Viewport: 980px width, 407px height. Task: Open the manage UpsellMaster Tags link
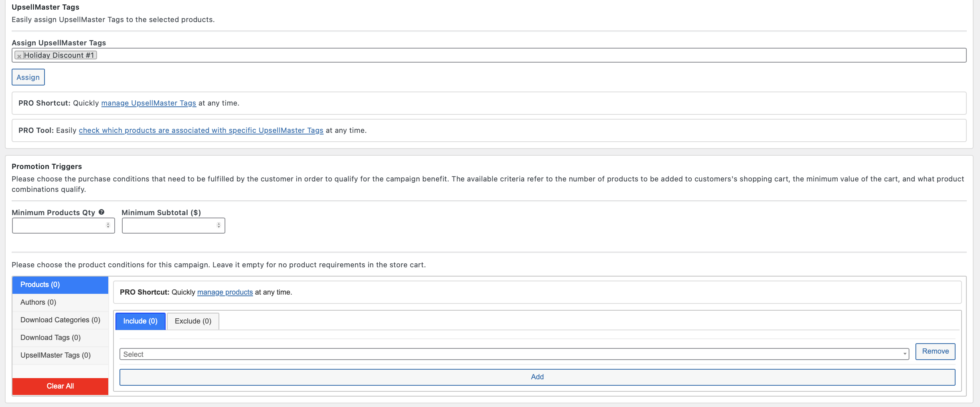click(149, 103)
